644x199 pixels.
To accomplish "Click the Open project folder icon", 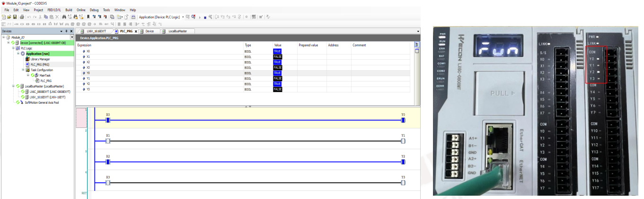I will [9, 17].
